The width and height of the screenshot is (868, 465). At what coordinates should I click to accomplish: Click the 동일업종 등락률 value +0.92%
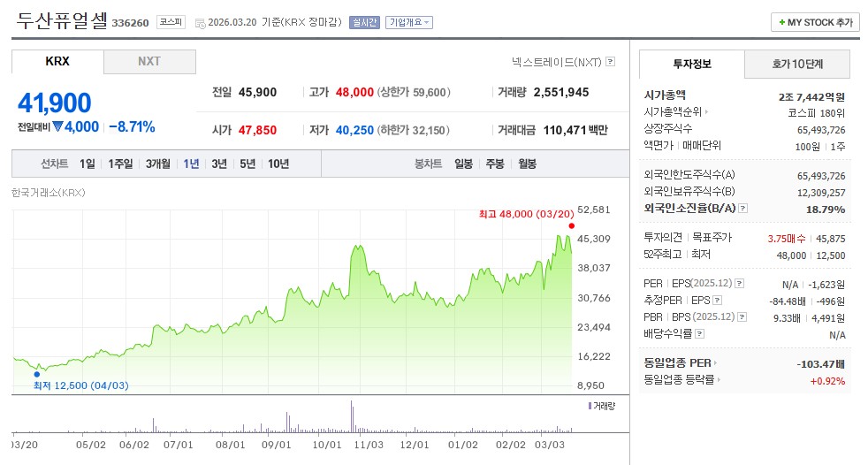(x=827, y=381)
